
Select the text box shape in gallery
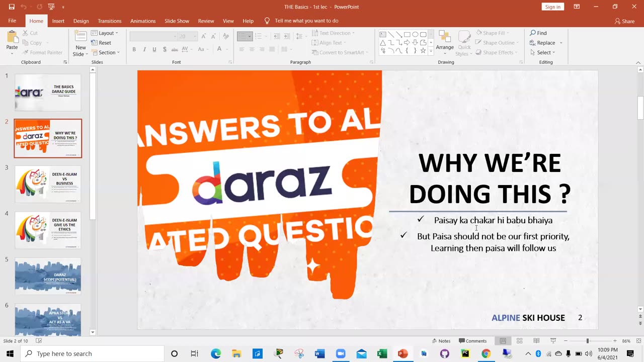click(383, 35)
